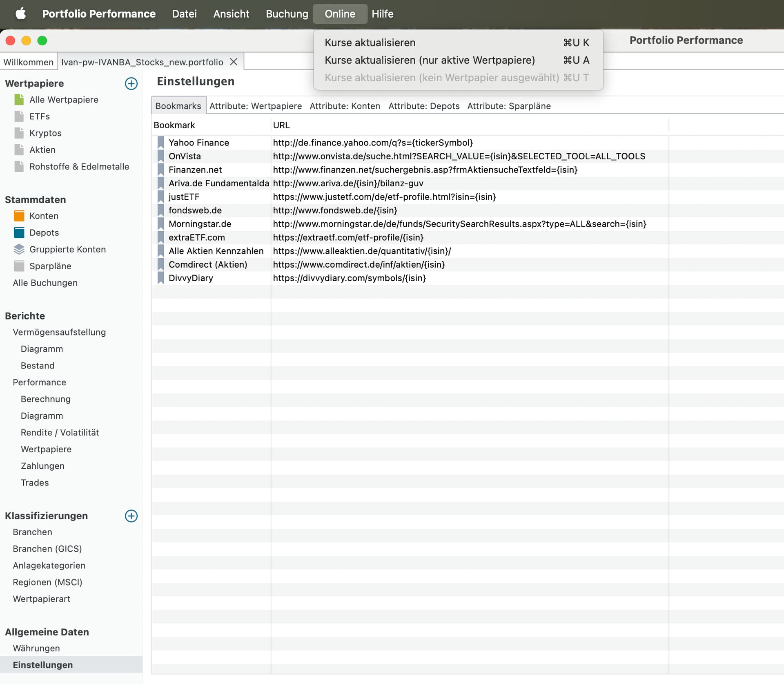784x684 pixels.
Task: Open Berechnung under Performance
Action: [x=46, y=399]
